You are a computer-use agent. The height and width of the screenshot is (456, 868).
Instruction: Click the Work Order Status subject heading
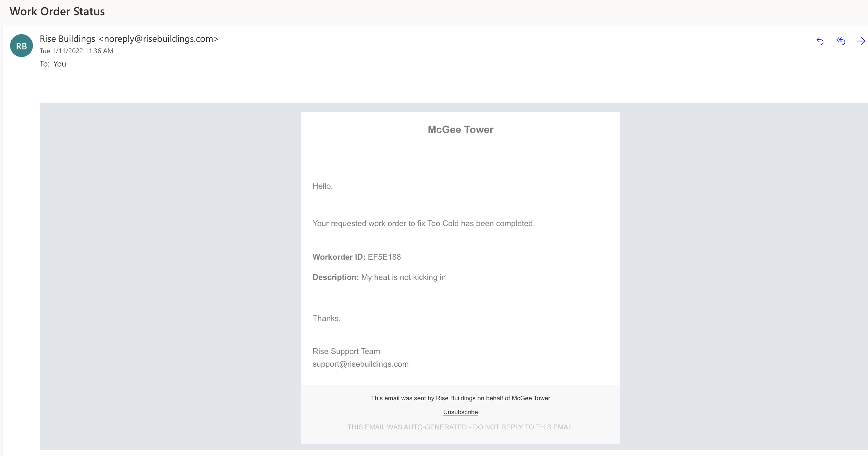[57, 11]
